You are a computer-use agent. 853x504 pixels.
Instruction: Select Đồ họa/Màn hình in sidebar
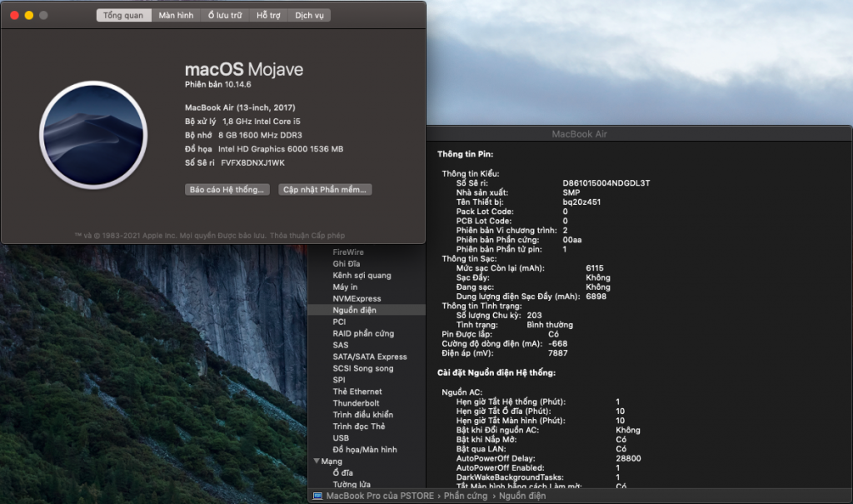coord(365,450)
